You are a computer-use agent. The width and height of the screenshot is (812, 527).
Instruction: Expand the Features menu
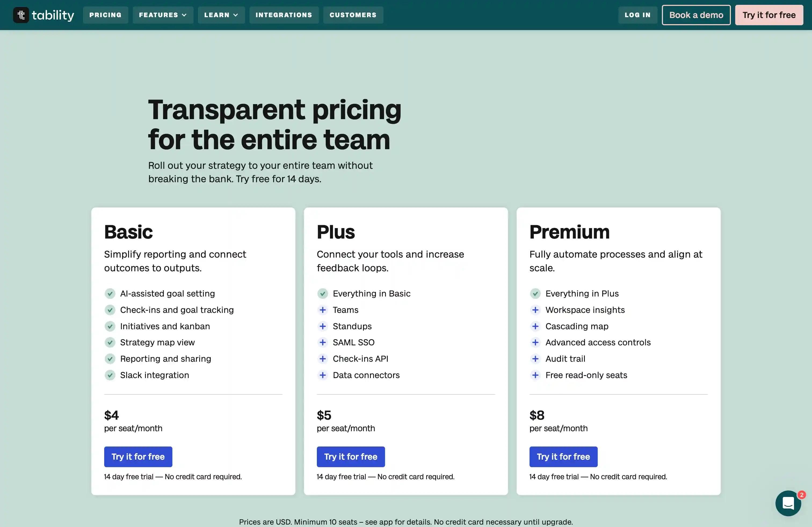[x=163, y=15]
